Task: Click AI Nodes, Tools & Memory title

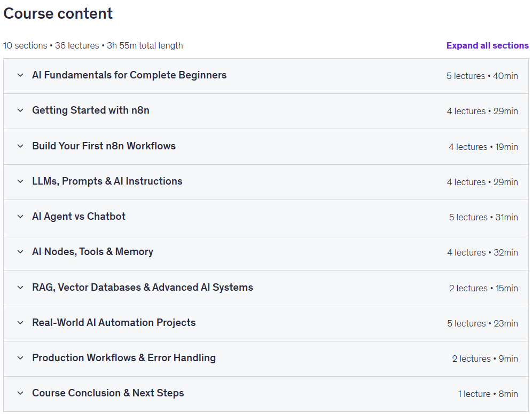Action: [92, 251]
